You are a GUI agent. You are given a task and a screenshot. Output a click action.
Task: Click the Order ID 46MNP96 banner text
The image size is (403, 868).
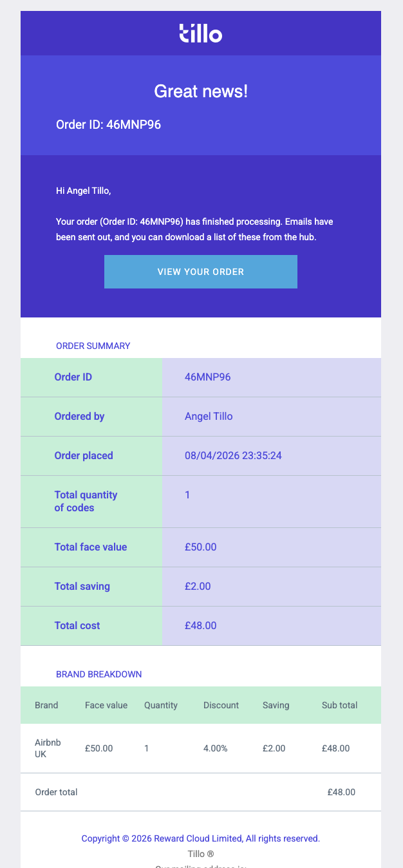[108, 125]
